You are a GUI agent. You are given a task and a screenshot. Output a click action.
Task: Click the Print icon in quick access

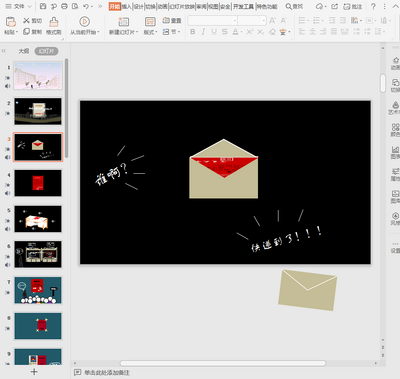click(64, 6)
